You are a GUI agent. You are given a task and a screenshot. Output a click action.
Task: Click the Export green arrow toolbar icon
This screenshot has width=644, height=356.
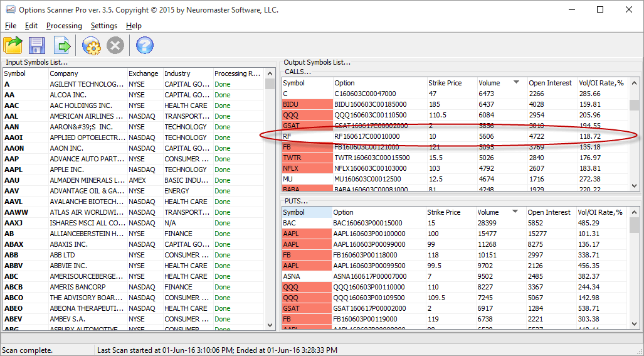pyautogui.click(x=62, y=45)
